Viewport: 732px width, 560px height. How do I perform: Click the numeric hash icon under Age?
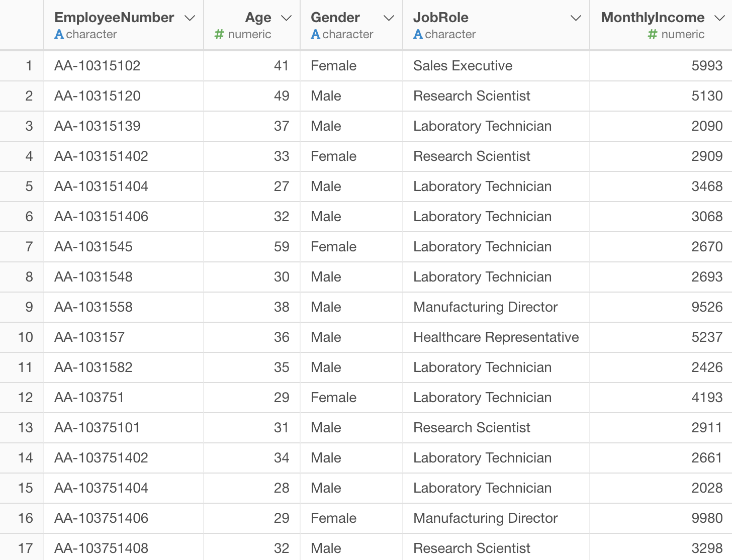tap(219, 34)
